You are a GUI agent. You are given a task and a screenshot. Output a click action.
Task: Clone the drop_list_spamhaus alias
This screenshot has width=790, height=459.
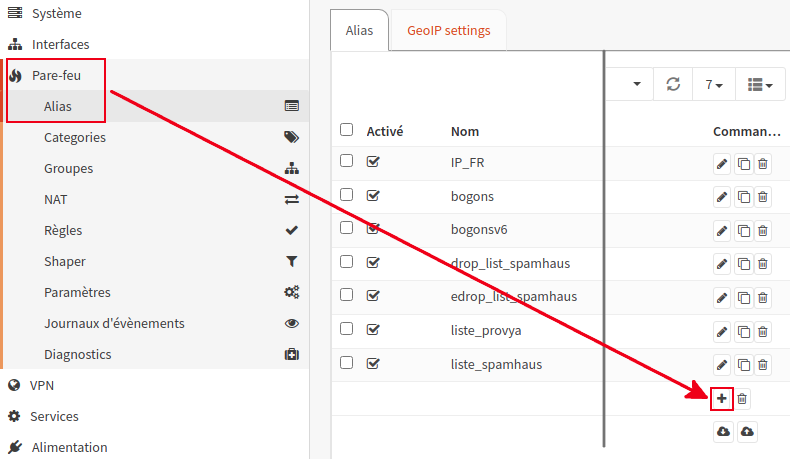[x=744, y=264]
